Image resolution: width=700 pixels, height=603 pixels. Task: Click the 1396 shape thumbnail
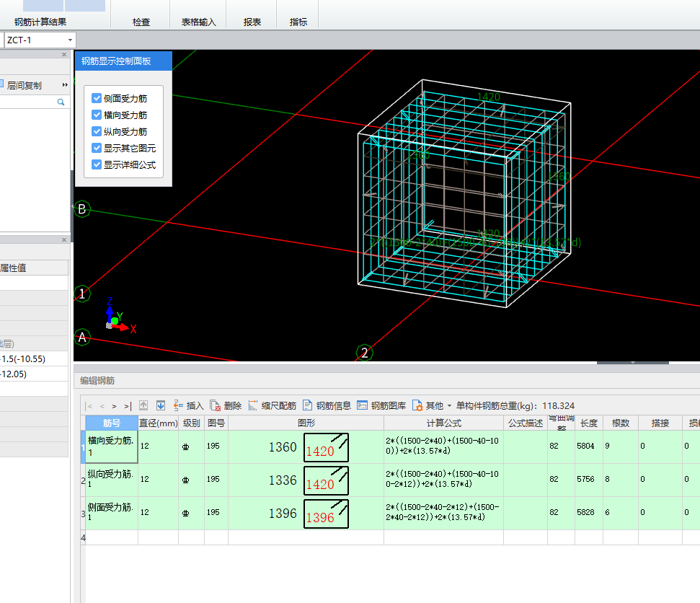pyautogui.click(x=327, y=514)
